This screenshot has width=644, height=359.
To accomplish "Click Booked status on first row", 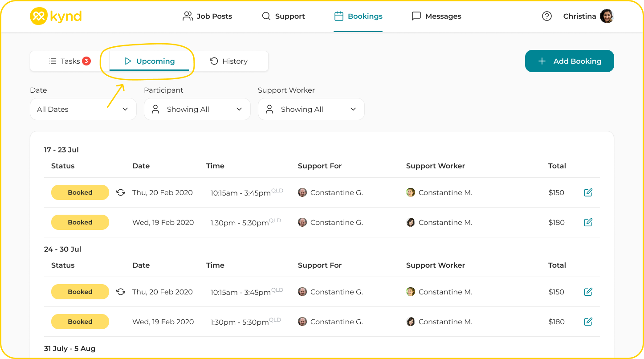I will tap(80, 192).
